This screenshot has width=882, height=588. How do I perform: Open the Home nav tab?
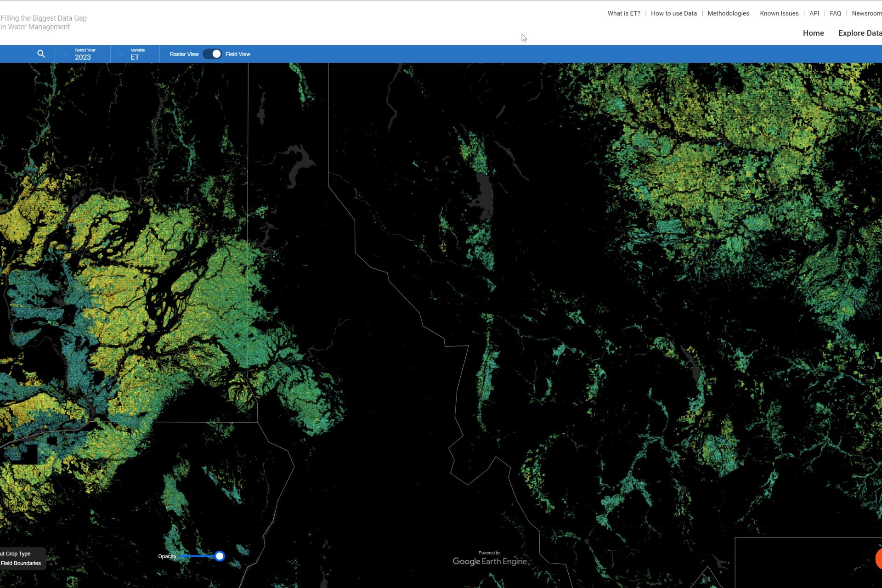coord(813,33)
